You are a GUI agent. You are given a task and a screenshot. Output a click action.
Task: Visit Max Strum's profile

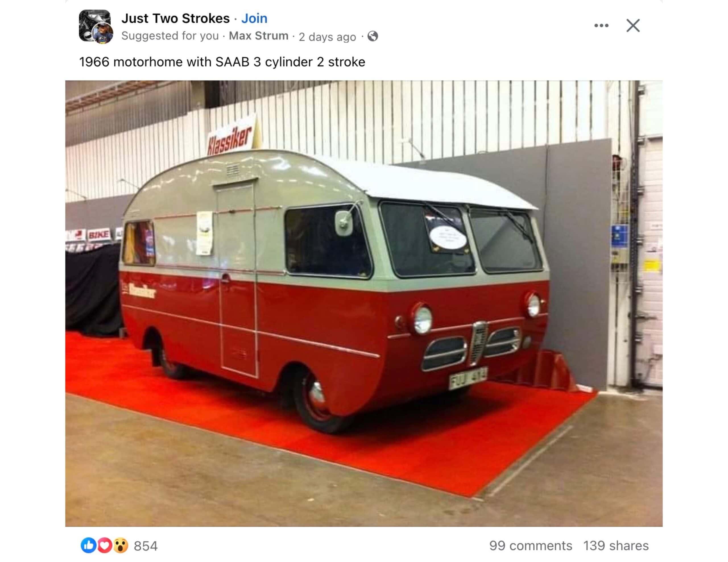[258, 36]
